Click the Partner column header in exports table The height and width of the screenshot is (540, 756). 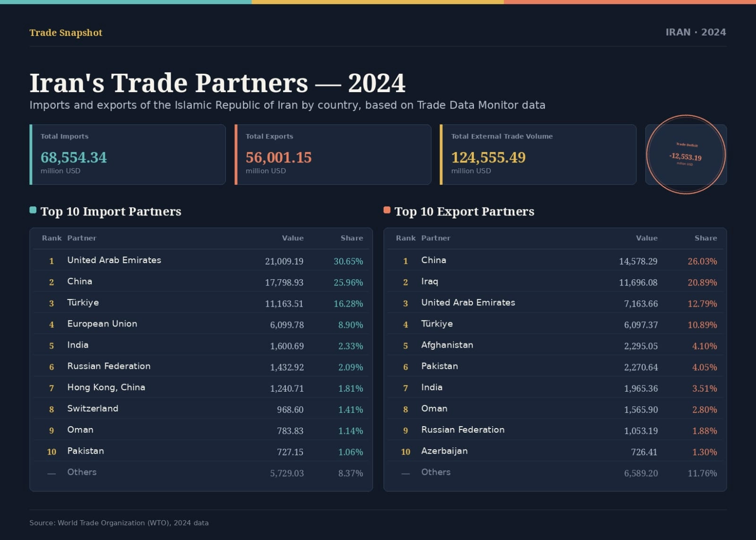pyautogui.click(x=436, y=238)
